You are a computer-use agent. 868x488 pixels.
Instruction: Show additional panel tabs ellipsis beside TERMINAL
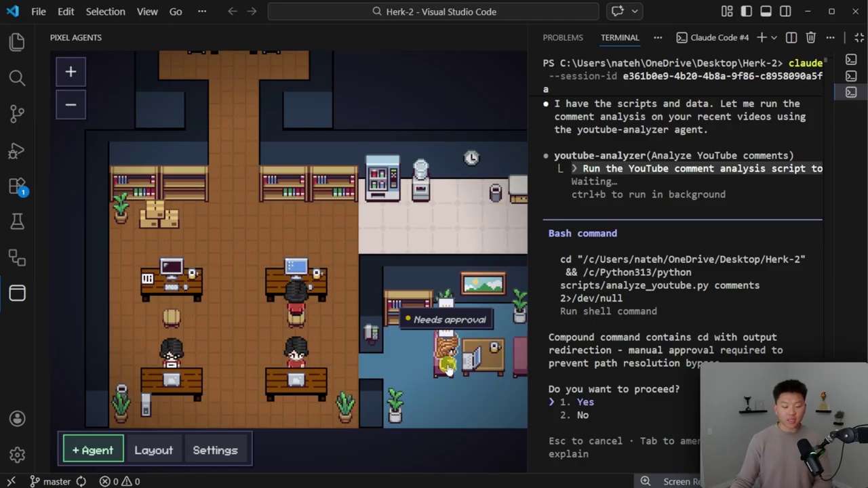click(658, 37)
